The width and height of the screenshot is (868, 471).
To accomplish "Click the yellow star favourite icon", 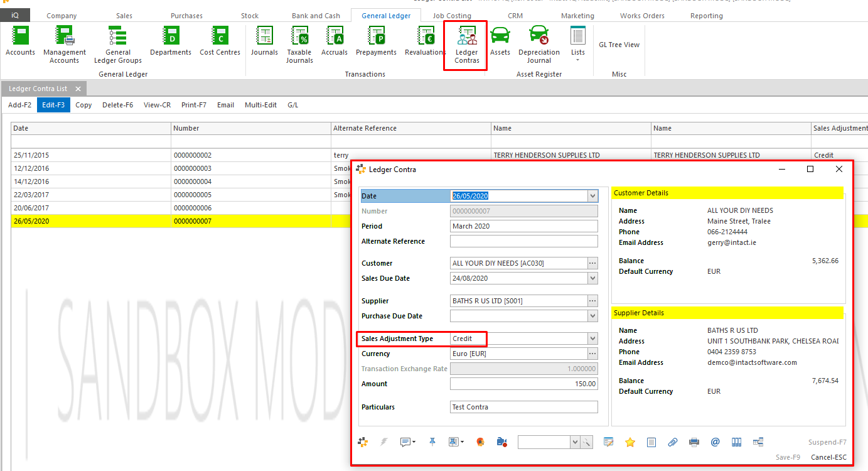I will click(x=630, y=442).
